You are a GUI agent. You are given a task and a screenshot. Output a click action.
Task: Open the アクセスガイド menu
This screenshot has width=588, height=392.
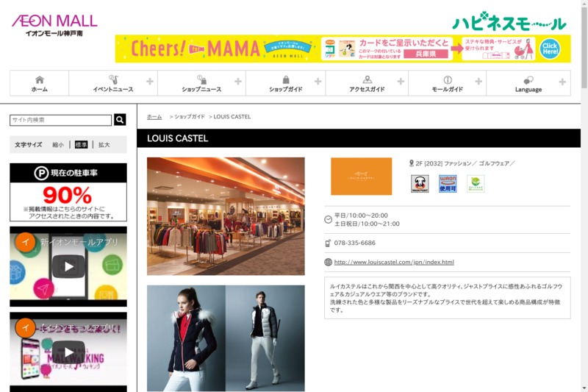click(x=367, y=83)
